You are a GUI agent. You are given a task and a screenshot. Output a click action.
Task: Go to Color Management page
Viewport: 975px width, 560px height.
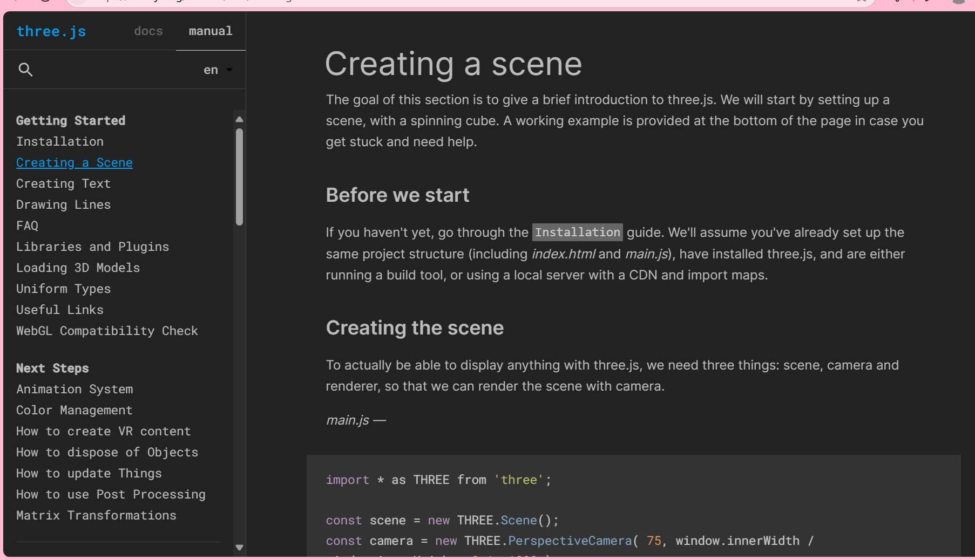point(74,410)
